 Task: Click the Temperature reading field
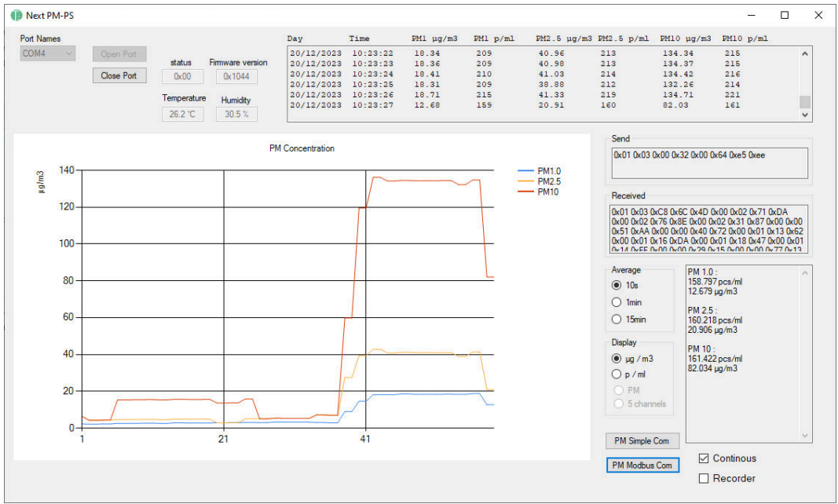click(184, 114)
